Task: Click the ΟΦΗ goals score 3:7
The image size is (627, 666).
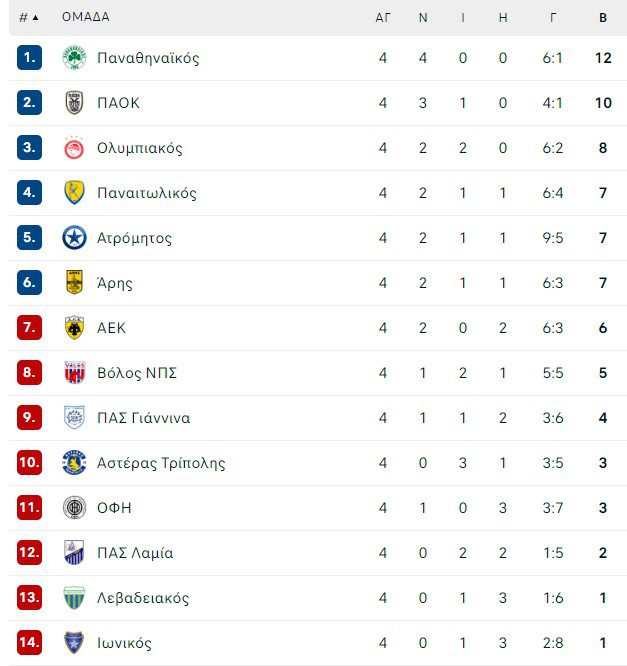Action: (x=553, y=508)
